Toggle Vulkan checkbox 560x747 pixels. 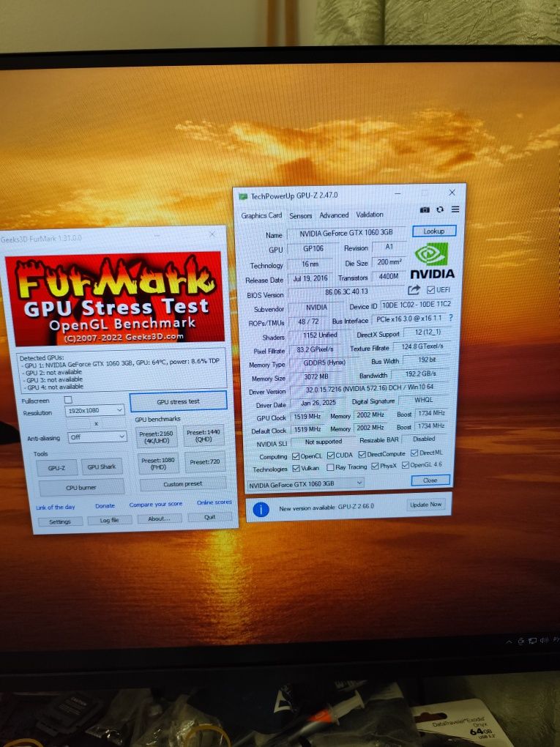pos(296,469)
